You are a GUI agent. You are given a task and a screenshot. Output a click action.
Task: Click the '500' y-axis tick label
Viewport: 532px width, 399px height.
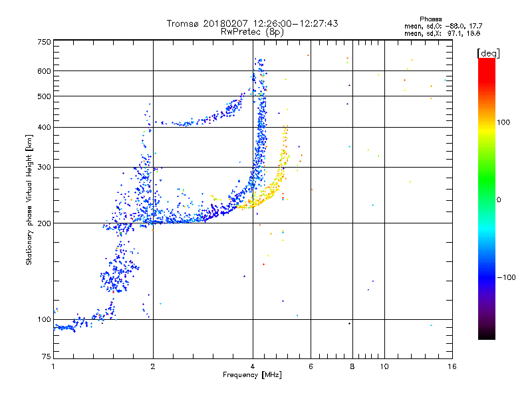click(44, 96)
